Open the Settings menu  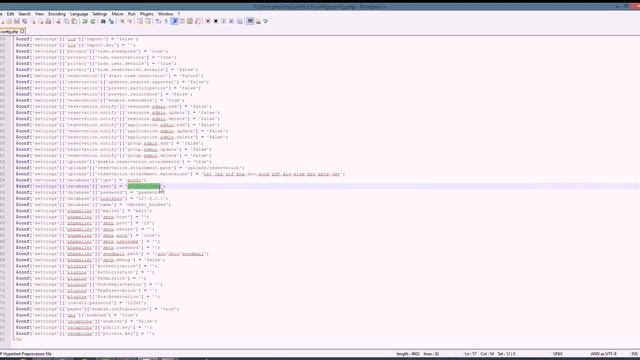coord(100,14)
